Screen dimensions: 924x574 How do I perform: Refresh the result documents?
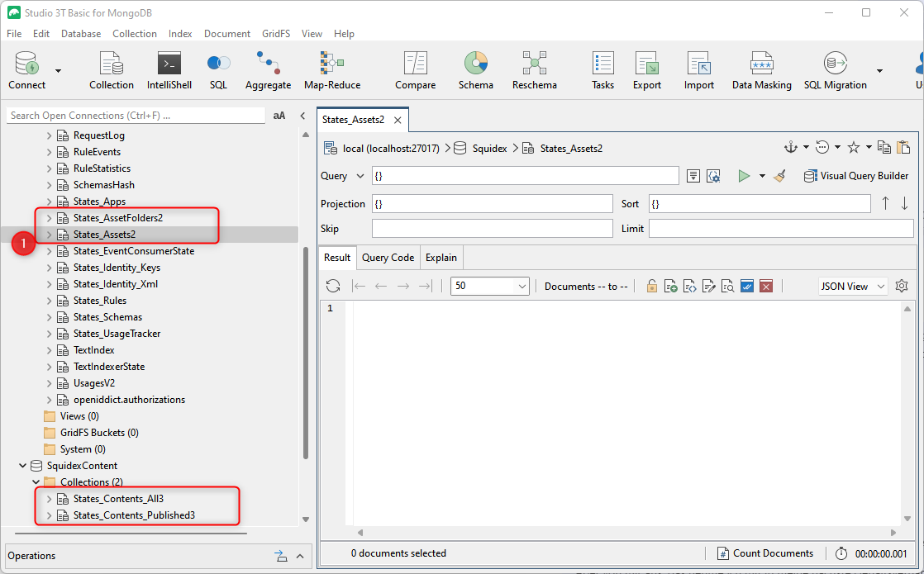[333, 286]
